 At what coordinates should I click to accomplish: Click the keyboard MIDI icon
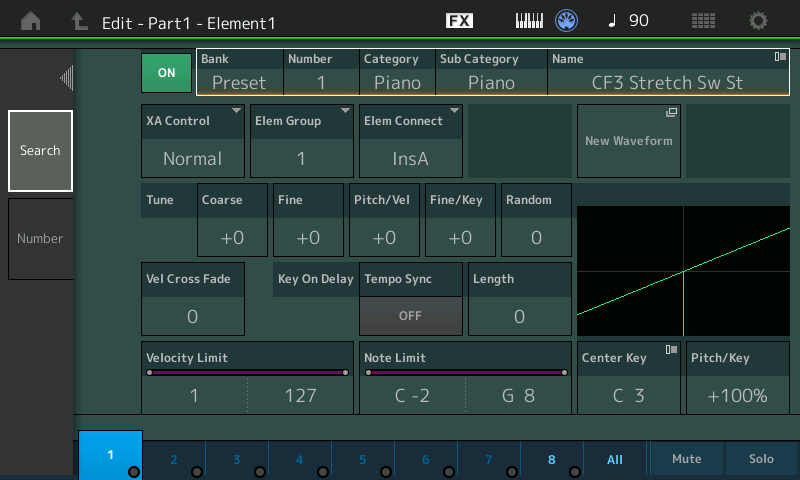click(529, 21)
